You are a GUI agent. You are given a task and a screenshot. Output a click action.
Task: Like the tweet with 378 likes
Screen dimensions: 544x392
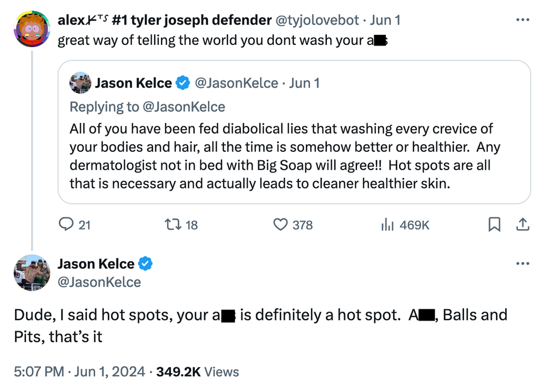(280, 225)
